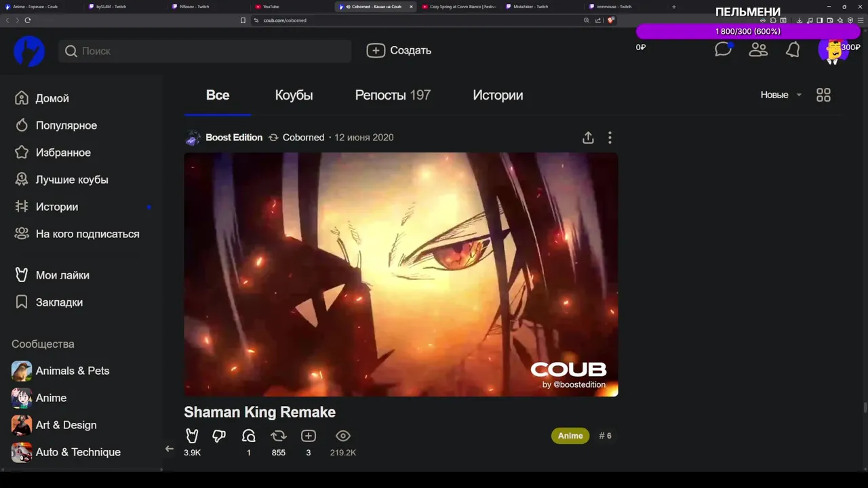Open Brave Shields lion icon
This screenshot has height=488, width=868.
click(611, 20)
